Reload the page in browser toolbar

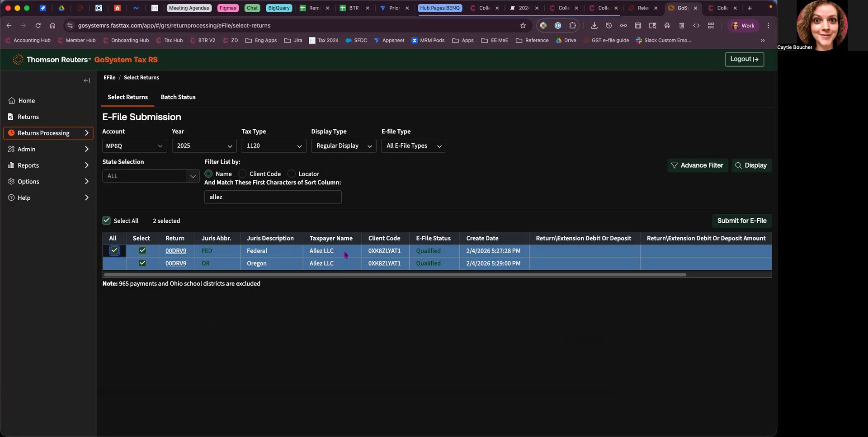(38, 26)
